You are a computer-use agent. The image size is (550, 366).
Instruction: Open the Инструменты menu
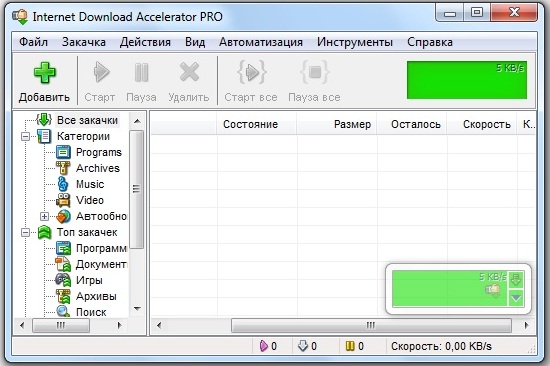355,42
